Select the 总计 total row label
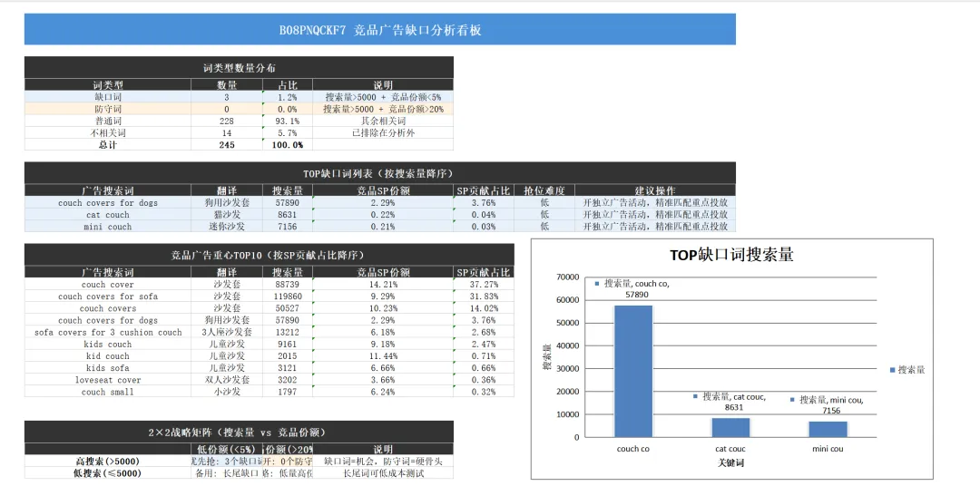The width and height of the screenshot is (980, 486). coord(107,144)
